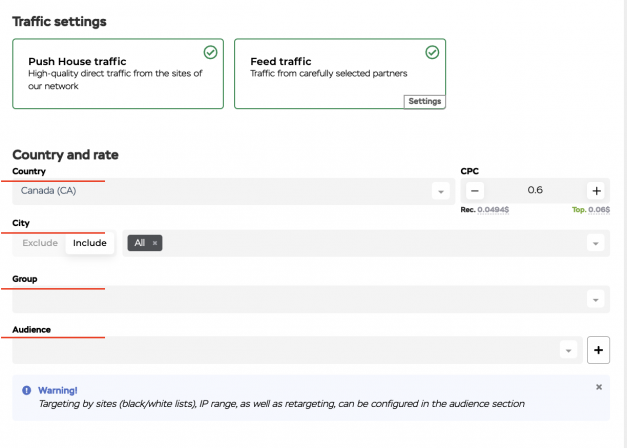Click the CPC value field showing 0.6

tap(535, 190)
